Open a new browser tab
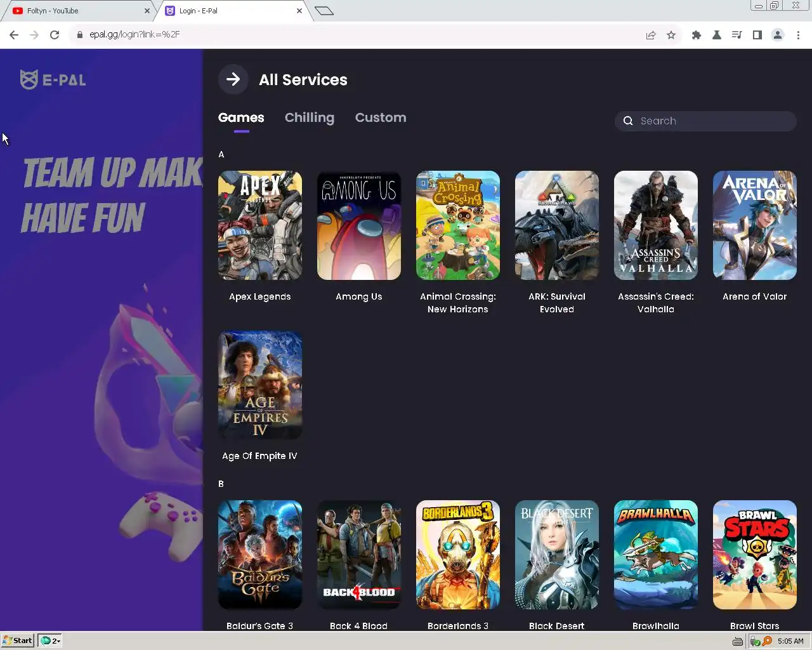The height and width of the screenshot is (650, 812). pyautogui.click(x=324, y=10)
